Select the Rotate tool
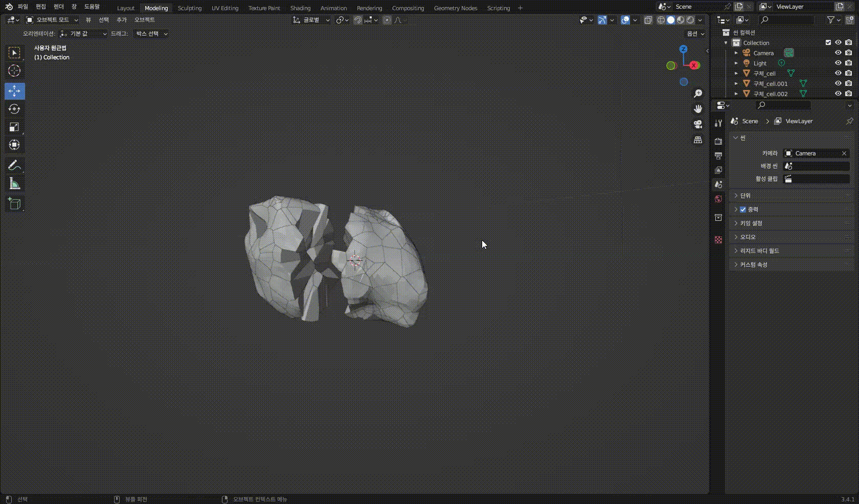The height and width of the screenshot is (504, 859). click(14, 109)
